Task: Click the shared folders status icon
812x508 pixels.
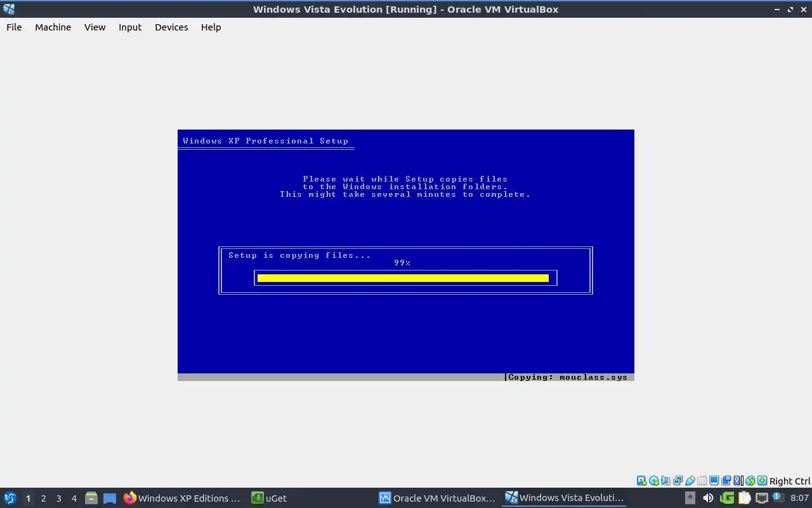Action: 702,481
